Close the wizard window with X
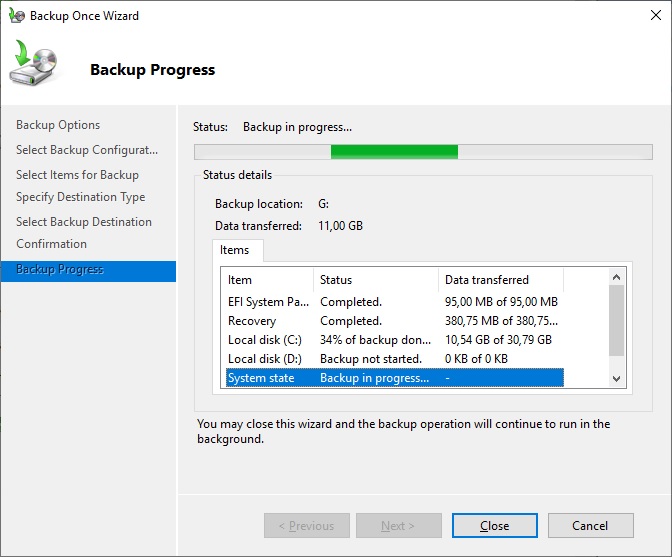Image resolution: width=672 pixels, height=557 pixels. [x=647, y=16]
